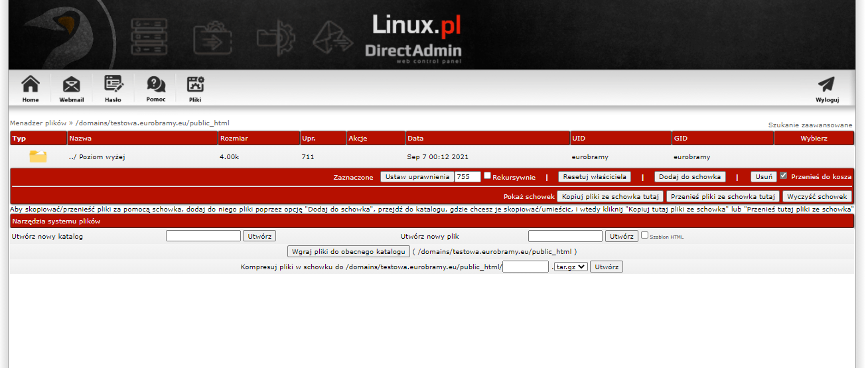Tick the Szablon HTML checkbox
The height and width of the screenshot is (368, 868).
click(x=644, y=235)
